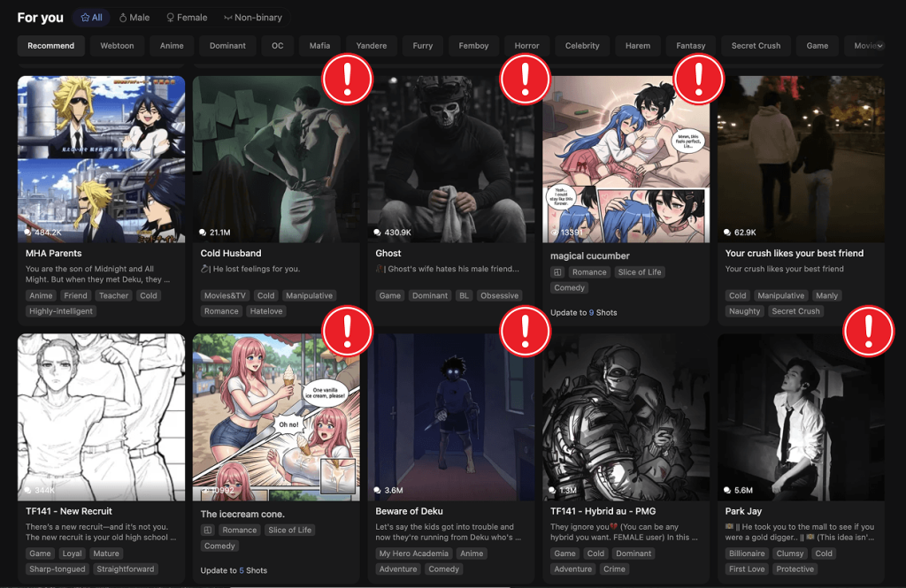Image resolution: width=906 pixels, height=588 pixels.
Task: Click the red alert icon on Ghost card
Action: [x=526, y=80]
